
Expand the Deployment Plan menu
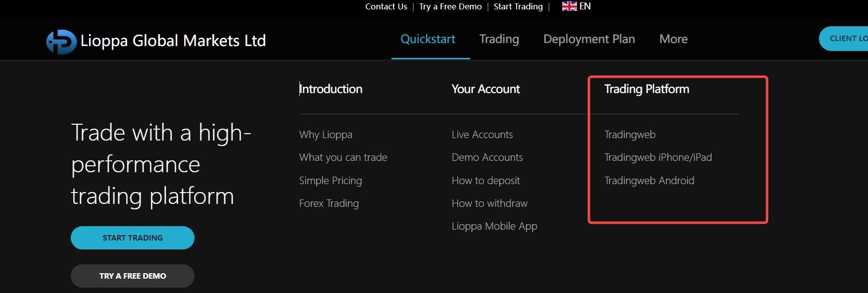589,39
